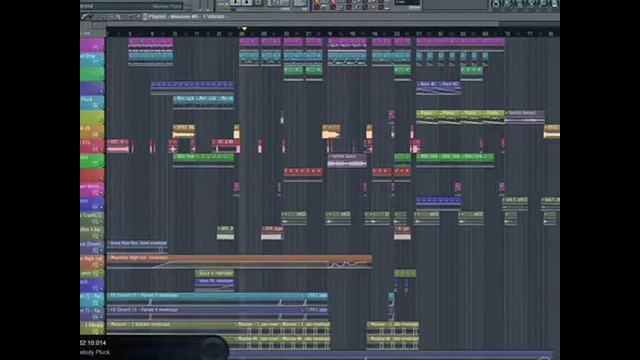Viewport: 640px width, 360px height.
Task: Click the playhead marker on the timeline ruler
Action: click(244, 29)
